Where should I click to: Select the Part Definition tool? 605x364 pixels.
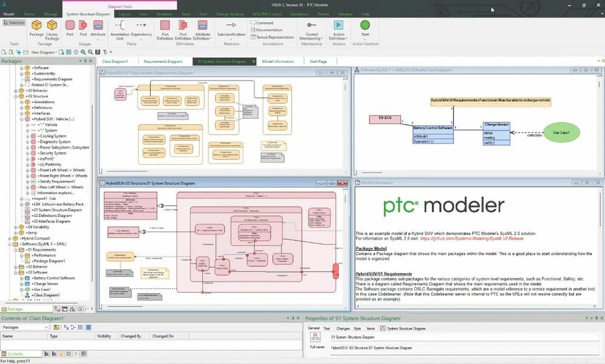click(165, 30)
